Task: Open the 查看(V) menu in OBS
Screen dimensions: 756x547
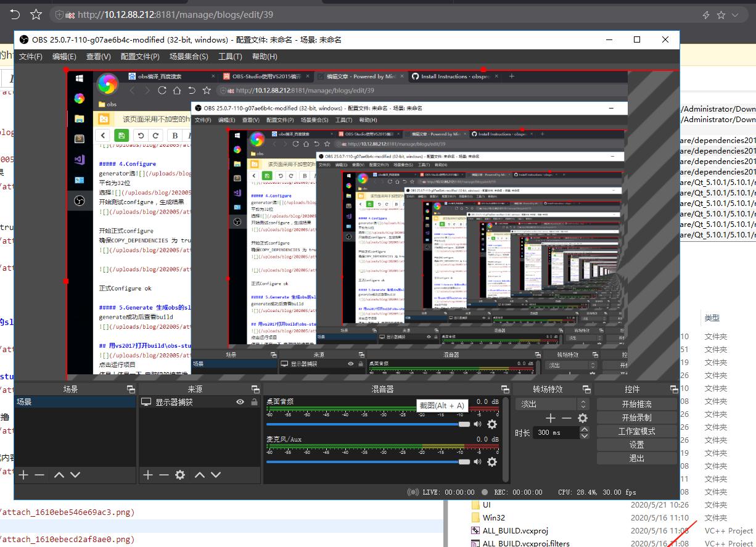Action: click(98, 56)
